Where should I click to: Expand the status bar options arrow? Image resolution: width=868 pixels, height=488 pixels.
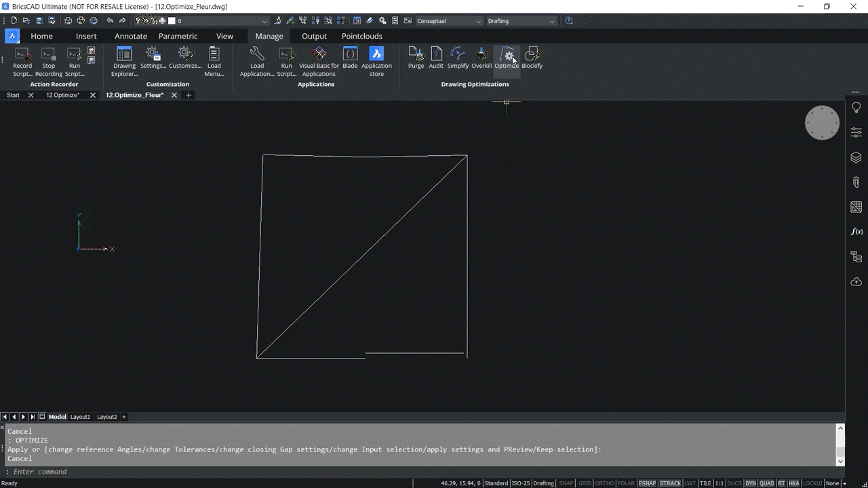point(844,483)
